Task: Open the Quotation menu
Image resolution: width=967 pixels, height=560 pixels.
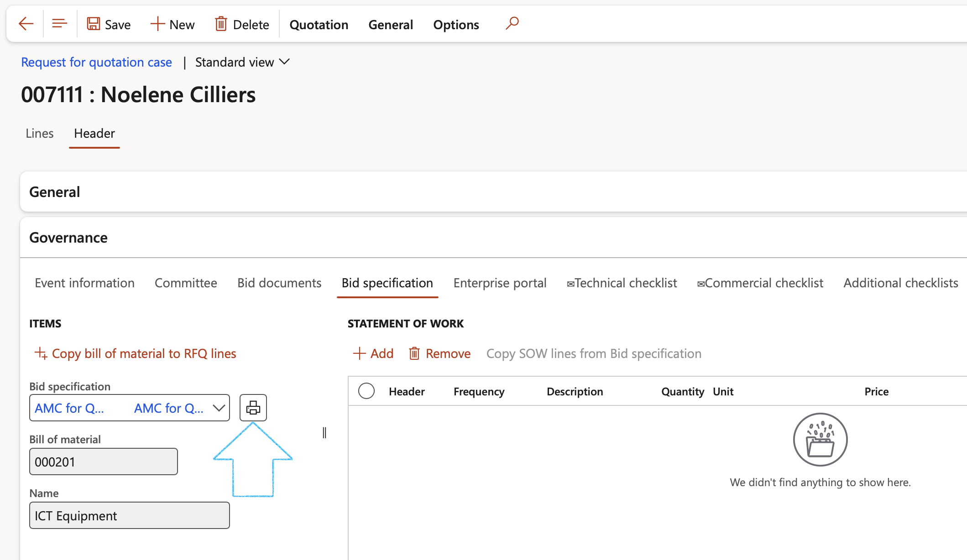Action: (319, 25)
